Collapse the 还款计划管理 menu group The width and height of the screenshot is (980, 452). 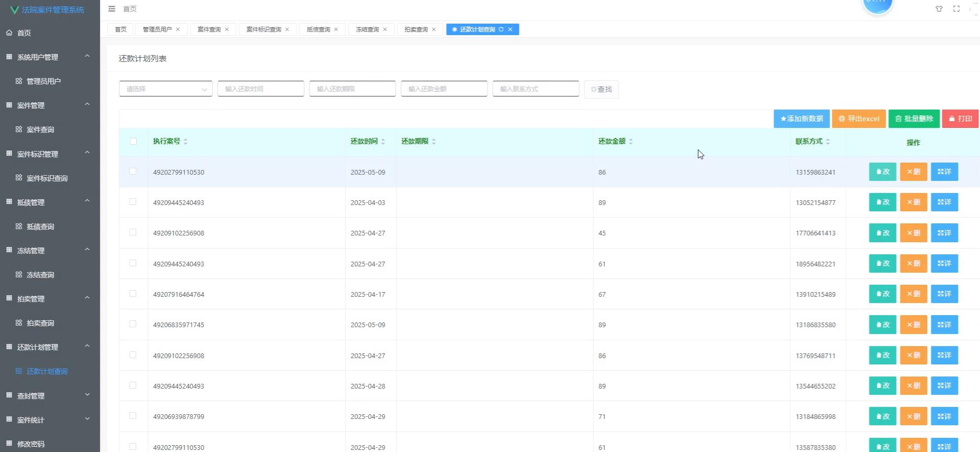[x=50, y=347]
